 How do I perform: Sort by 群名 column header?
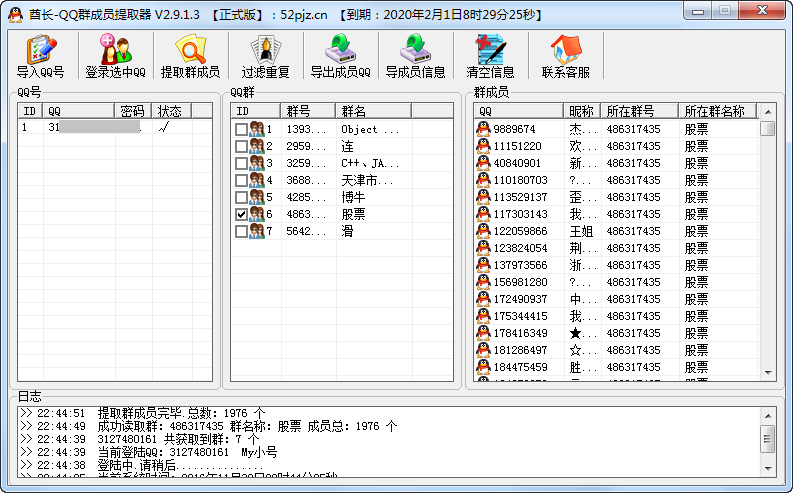coord(373,111)
